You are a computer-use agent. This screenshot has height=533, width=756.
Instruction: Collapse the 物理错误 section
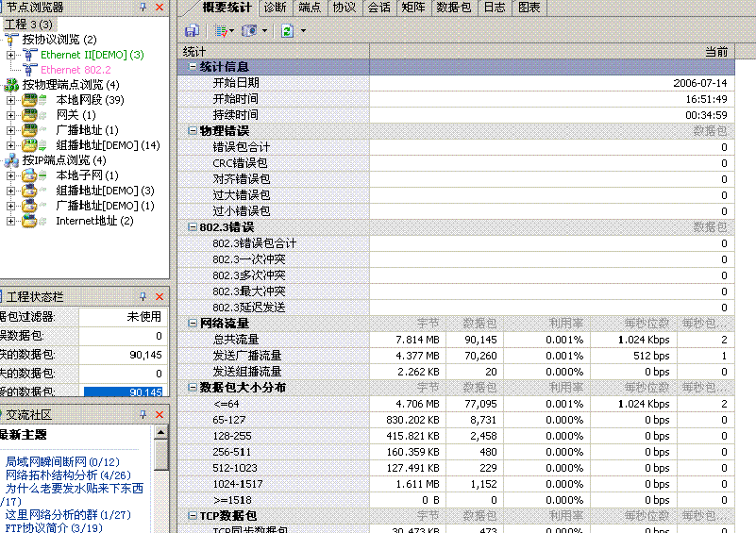click(x=193, y=131)
